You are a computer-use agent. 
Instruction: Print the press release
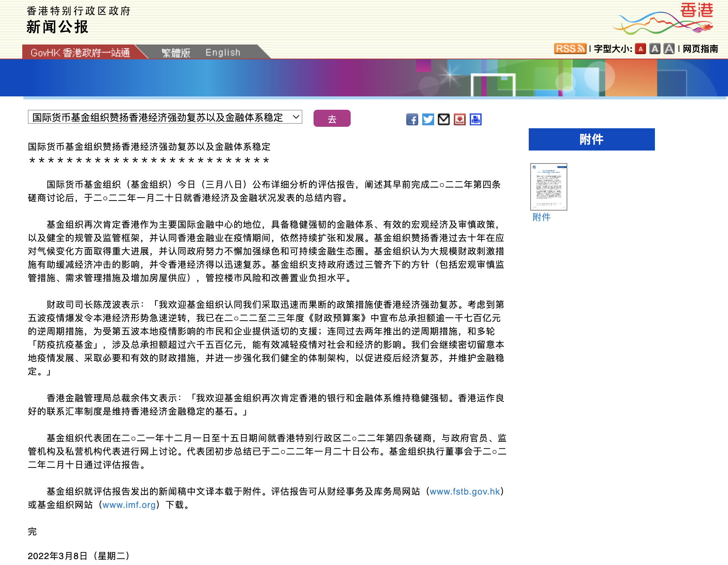[475, 119]
